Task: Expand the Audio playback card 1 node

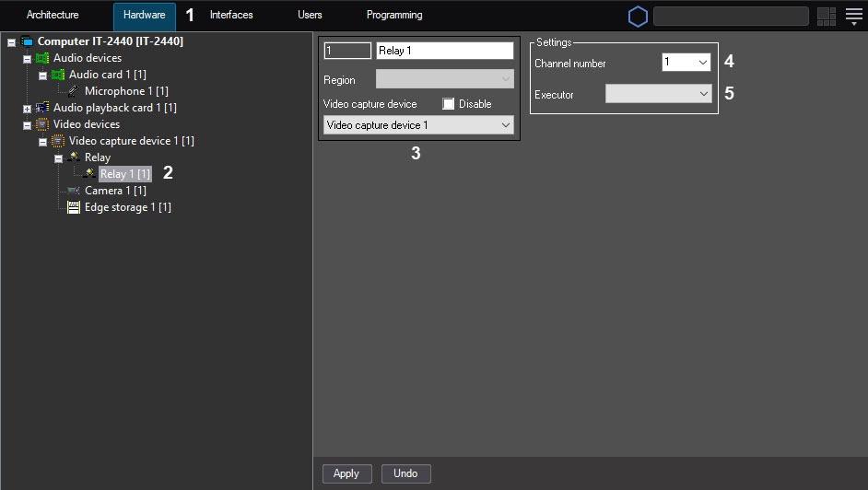Action: point(27,108)
